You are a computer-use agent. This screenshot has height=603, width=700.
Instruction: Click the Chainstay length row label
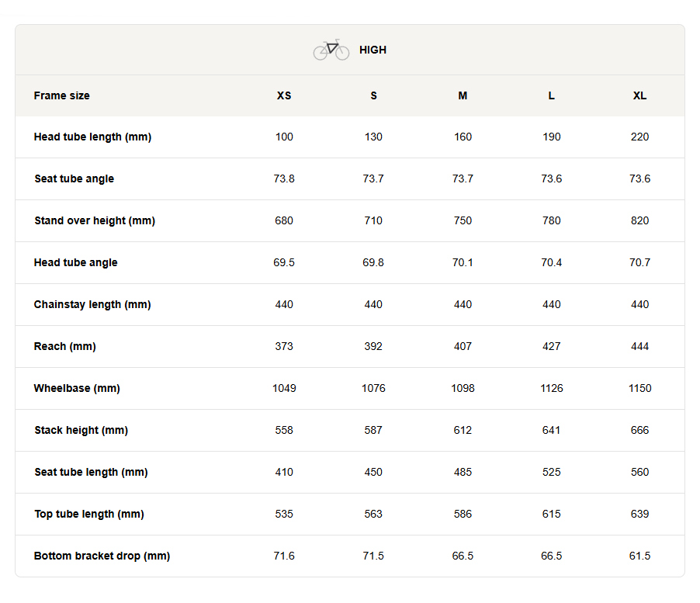92,304
